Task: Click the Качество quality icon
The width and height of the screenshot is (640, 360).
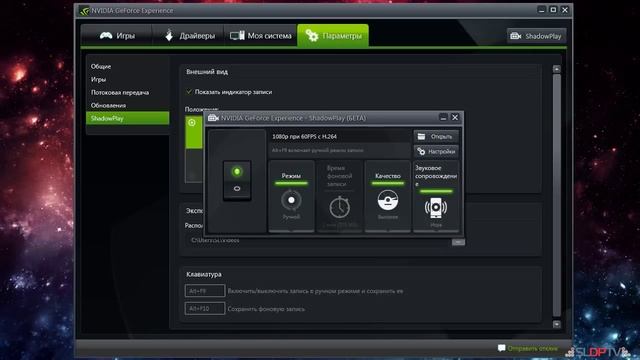Action: pyautogui.click(x=387, y=200)
